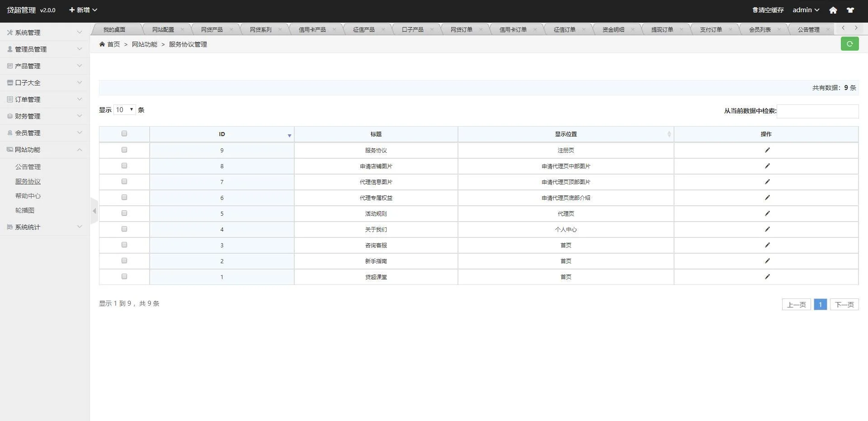Screen dimensions: 868x421
Task: Click the 从当前数据中检索 search input field
Action: point(817,111)
